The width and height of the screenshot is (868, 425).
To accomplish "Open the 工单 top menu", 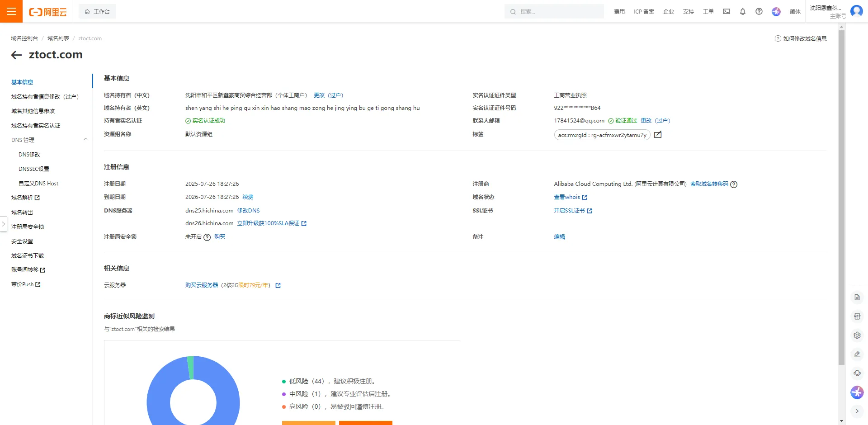I will click(x=708, y=12).
